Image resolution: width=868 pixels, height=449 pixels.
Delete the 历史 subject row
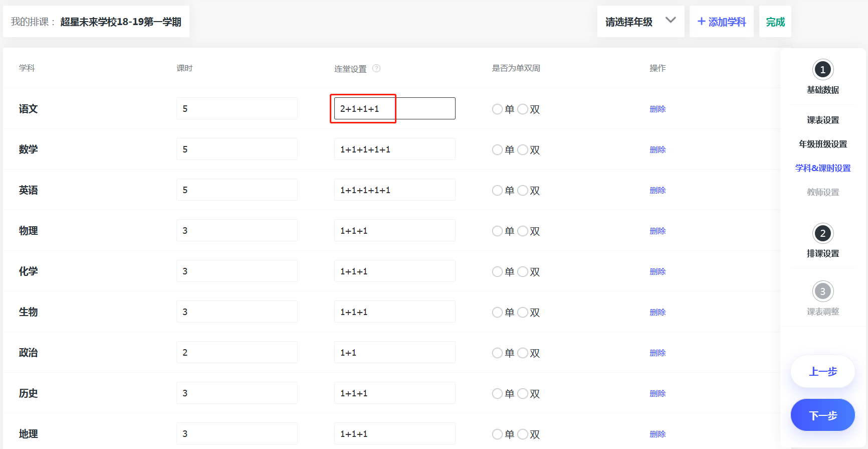click(658, 394)
